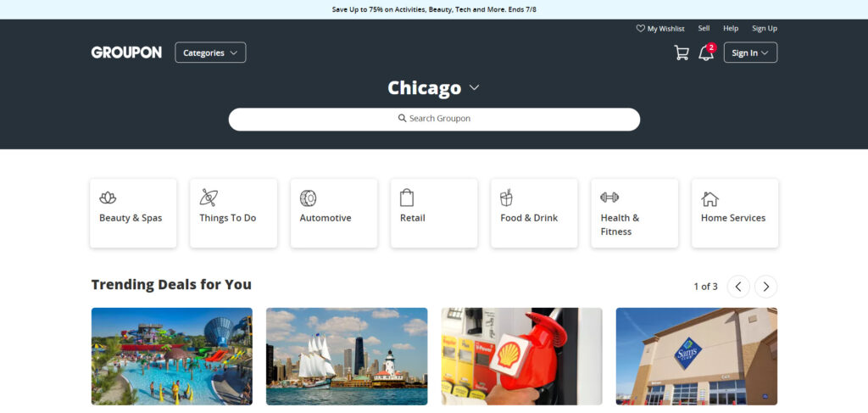The height and width of the screenshot is (413, 868).
Task: Open the Sign In dropdown menu
Action: [x=750, y=53]
